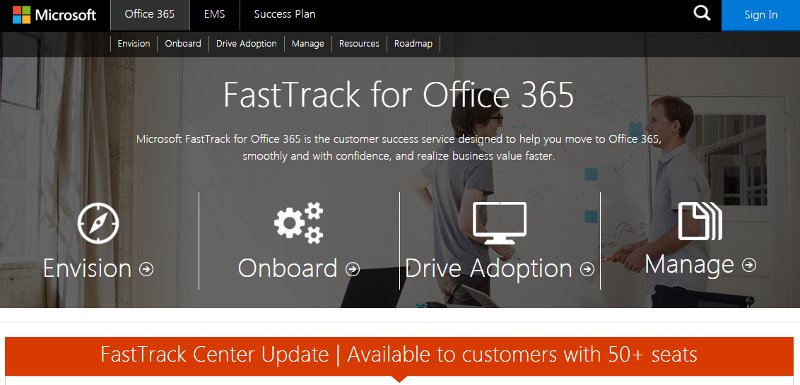Open the Resources submenu link
This screenshot has height=385, width=800.
359,44
